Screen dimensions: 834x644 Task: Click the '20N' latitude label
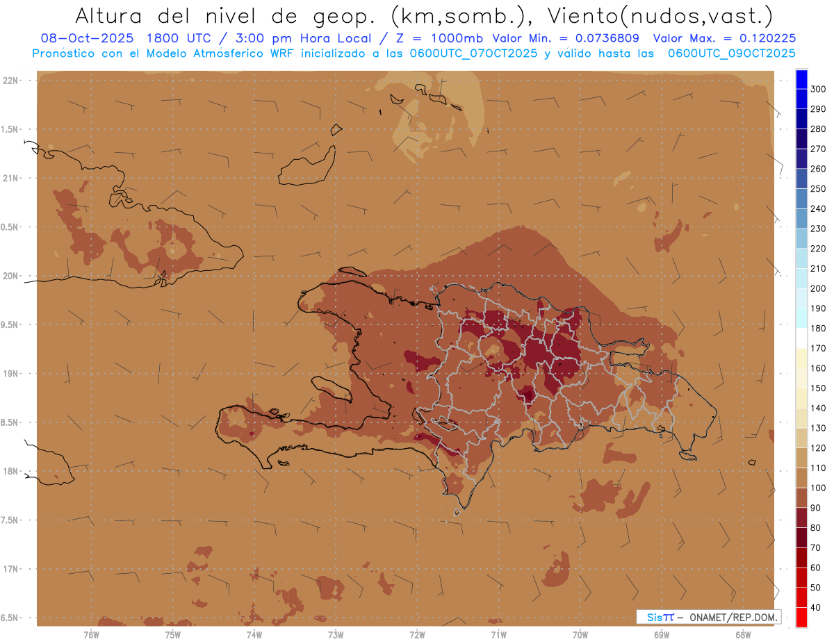click(x=10, y=276)
